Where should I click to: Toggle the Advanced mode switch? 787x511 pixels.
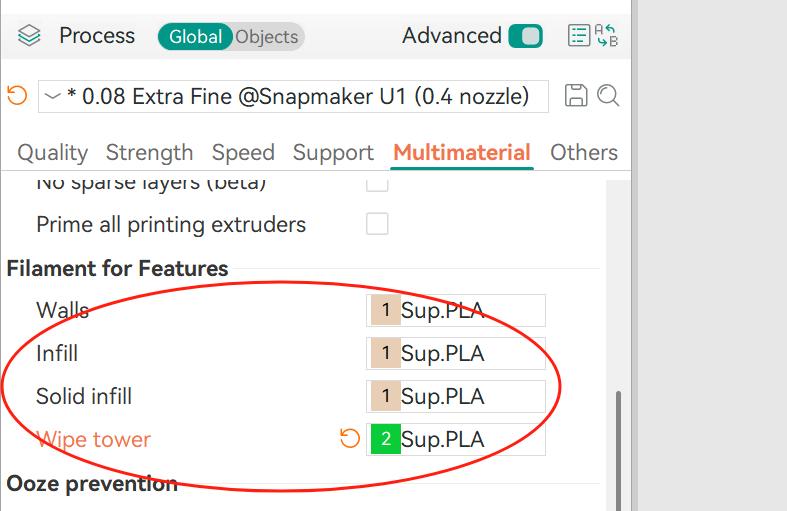pyautogui.click(x=525, y=36)
